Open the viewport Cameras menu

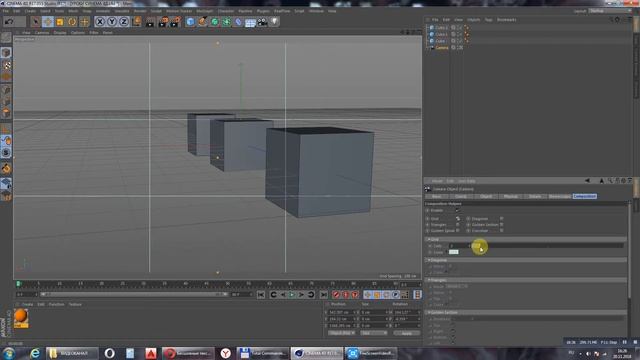pyautogui.click(x=42, y=32)
